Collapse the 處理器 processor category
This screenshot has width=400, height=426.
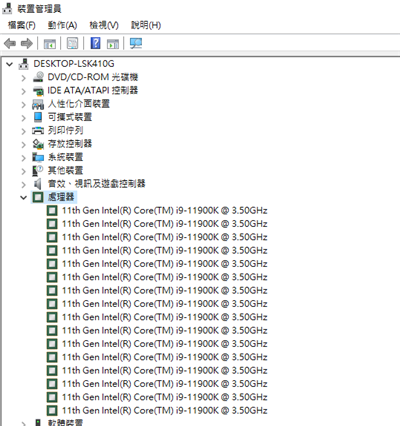[23, 197]
